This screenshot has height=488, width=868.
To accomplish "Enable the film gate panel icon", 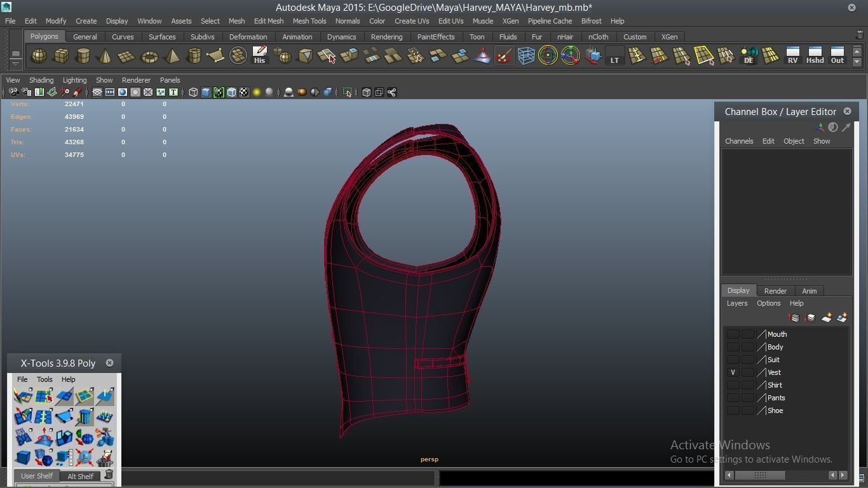I will pyautogui.click(x=110, y=92).
